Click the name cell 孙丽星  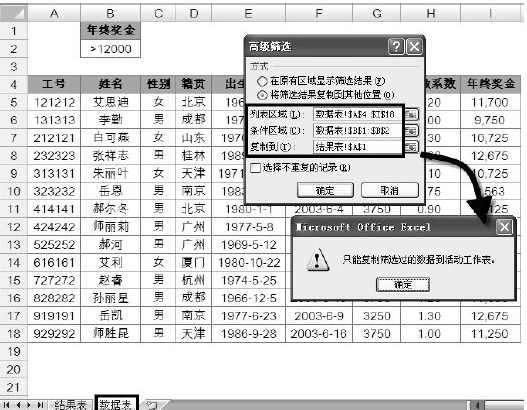click(x=110, y=298)
